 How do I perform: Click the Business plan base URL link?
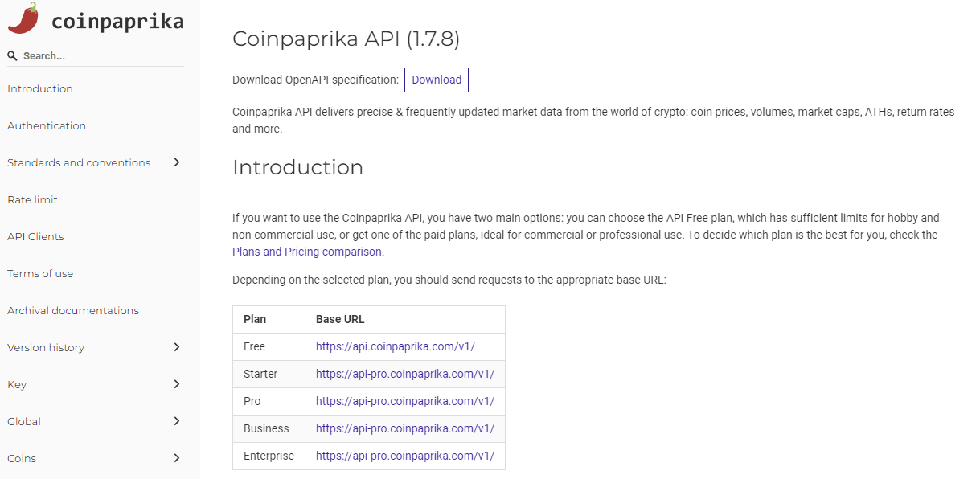pyautogui.click(x=405, y=428)
